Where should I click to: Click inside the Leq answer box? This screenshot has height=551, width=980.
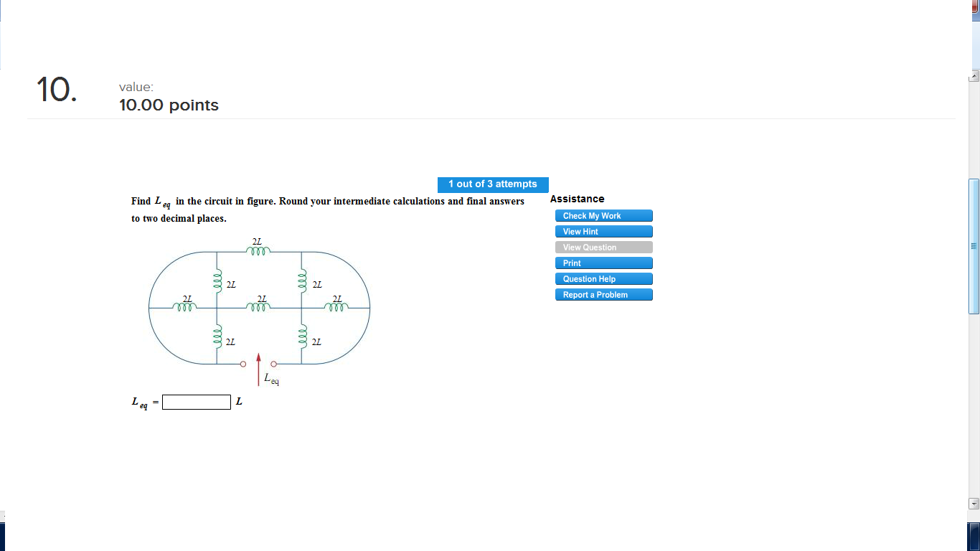195,402
